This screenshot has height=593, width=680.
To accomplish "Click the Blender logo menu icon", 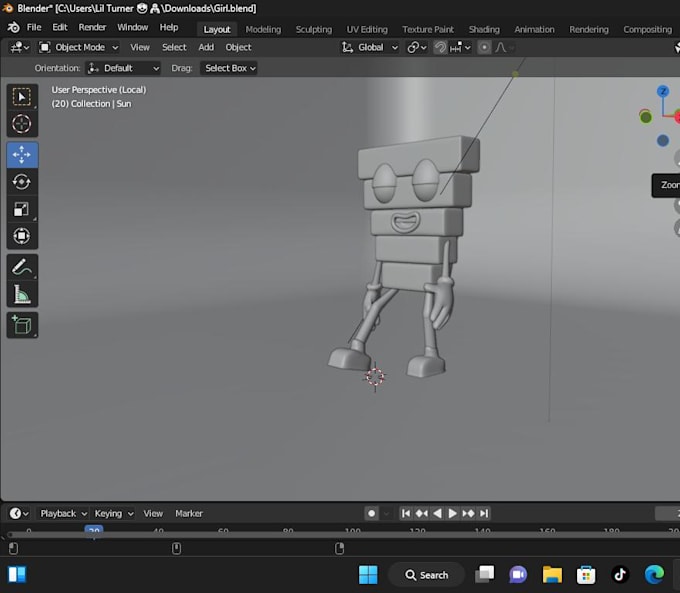I will pyautogui.click(x=13, y=27).
